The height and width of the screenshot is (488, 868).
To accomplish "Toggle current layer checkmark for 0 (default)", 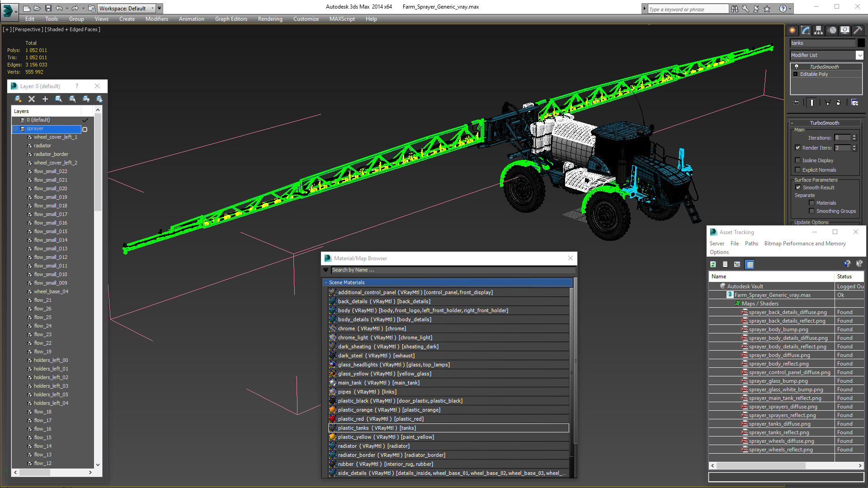I will [x=85, y=120].
